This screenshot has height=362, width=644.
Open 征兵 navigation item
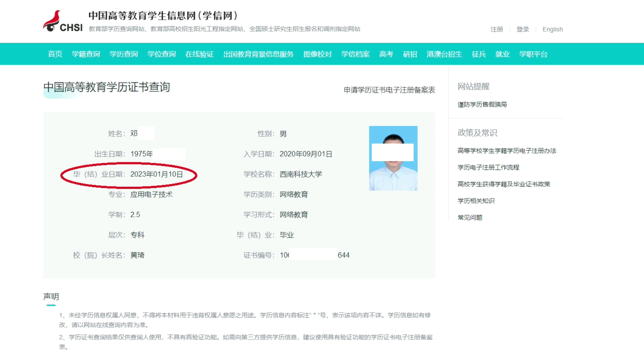coord(479,54)
